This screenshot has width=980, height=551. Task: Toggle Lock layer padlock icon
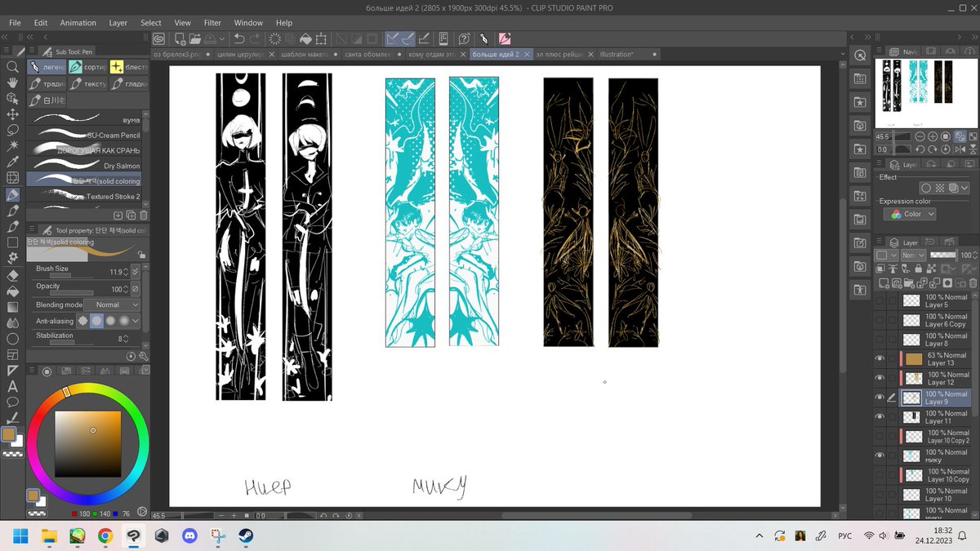click(x=920, y=269)
